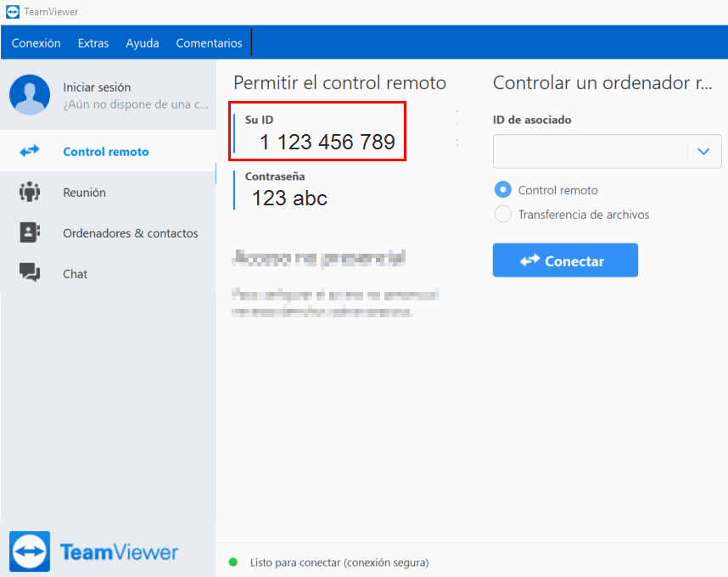Click the Chat bubbles icon
This screenshot has height=577, width=728.
coord(30,272)
